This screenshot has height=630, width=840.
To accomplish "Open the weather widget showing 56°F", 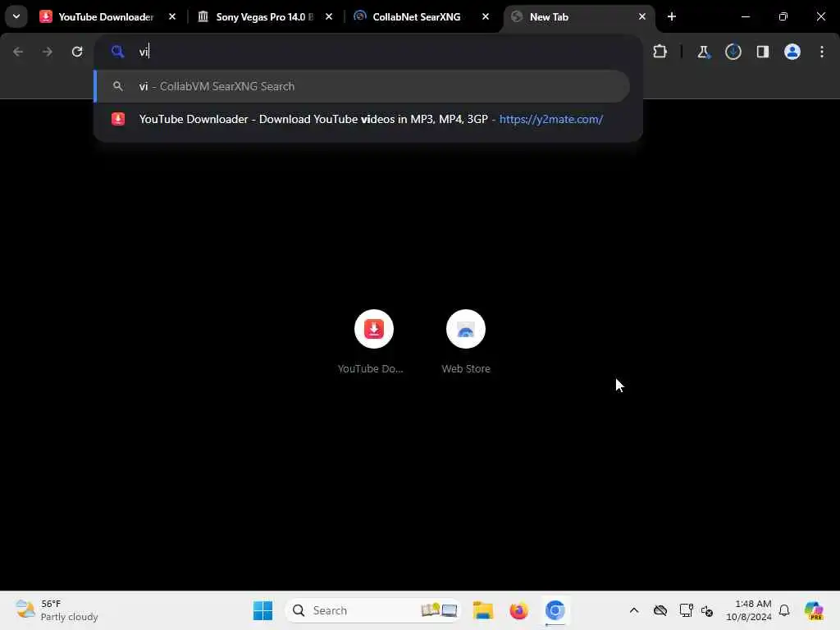I will click(x=57, y=610).
